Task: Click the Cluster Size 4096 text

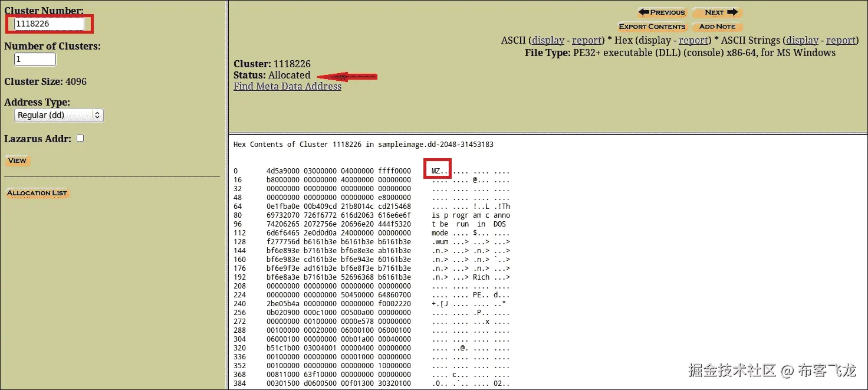Action: (x=45, y=81)
